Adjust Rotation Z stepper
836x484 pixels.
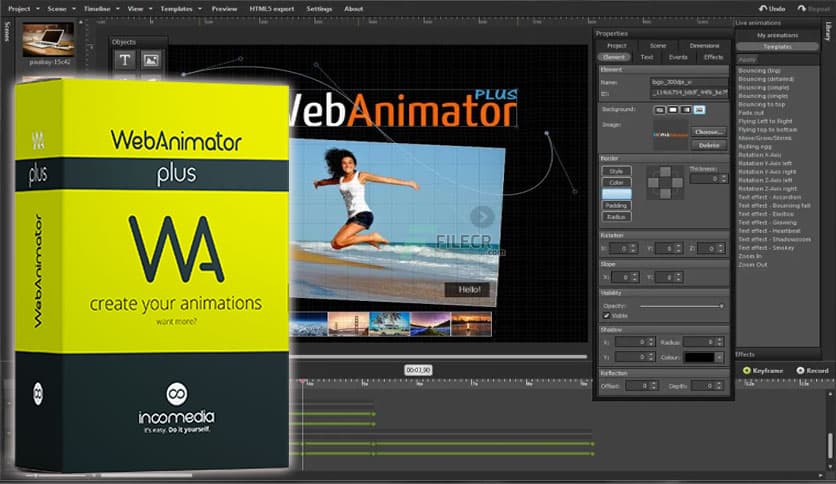pos(721,248)
